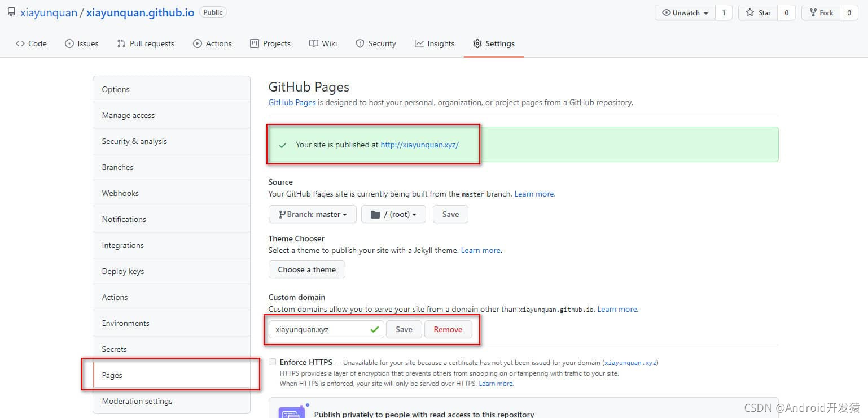The width and height of the screenshot is (868, 418).
Task: Click the fork icon in Fork button
Action: click(813, 12)
